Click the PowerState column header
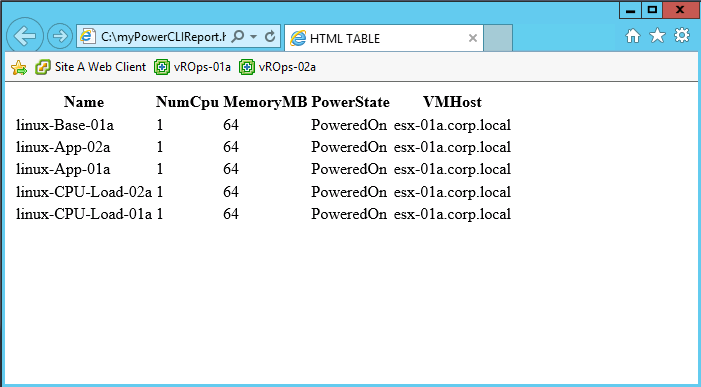 coord(350,102)
